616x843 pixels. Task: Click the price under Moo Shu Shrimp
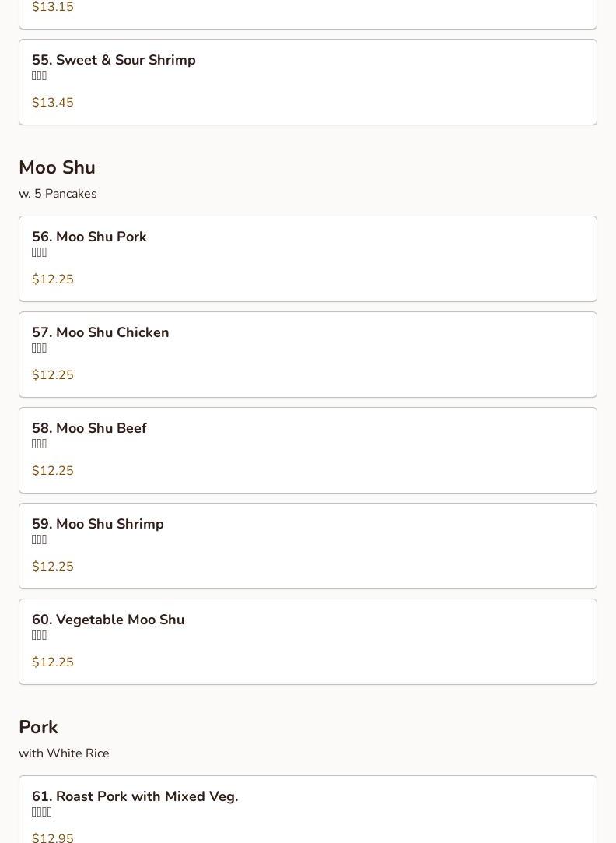click(53, 567)
